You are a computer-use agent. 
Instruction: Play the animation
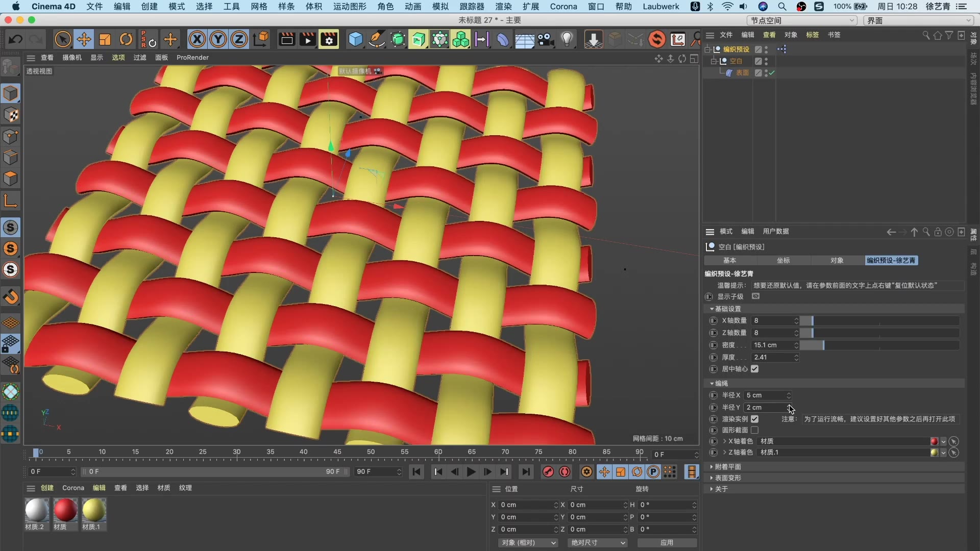[x=471, y=472]
